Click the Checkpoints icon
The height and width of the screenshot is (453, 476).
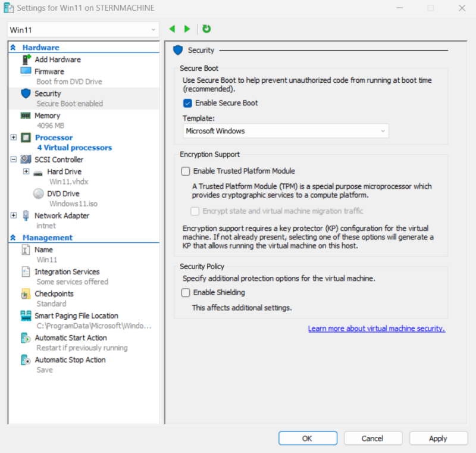pos(26,294)
